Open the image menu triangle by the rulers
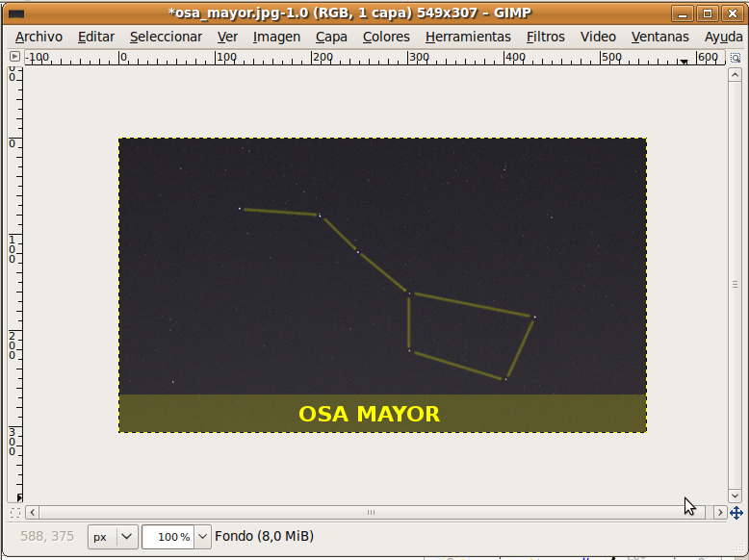 [x=14, y=57]
